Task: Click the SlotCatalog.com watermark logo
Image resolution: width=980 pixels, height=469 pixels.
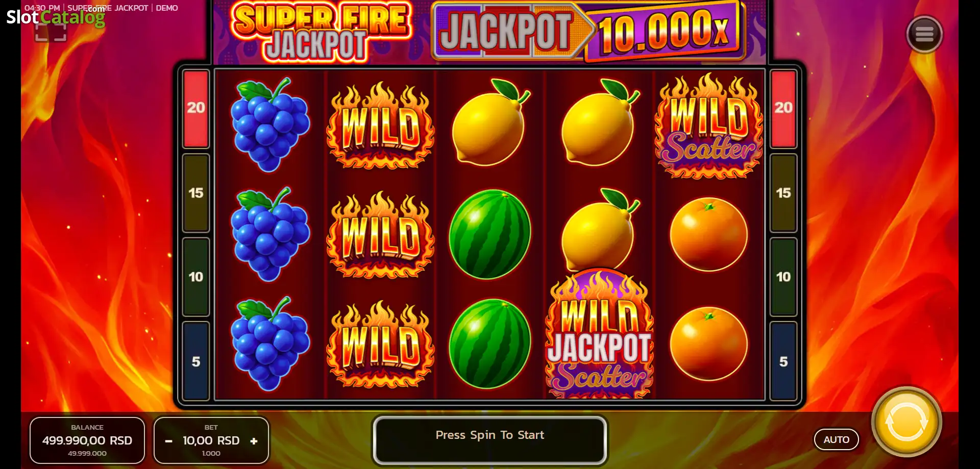Action: pos(56,16)
